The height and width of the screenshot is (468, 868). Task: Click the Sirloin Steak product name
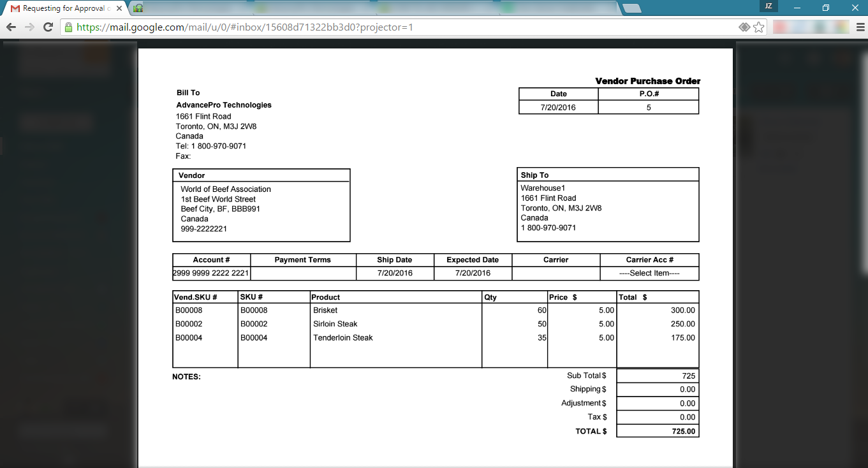coord(335,324)
